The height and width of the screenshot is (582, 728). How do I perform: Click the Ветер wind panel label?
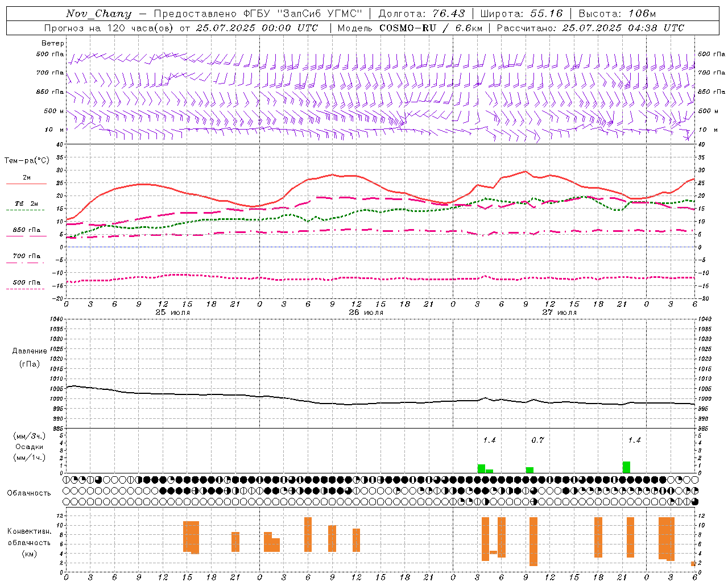coord(53,43)
